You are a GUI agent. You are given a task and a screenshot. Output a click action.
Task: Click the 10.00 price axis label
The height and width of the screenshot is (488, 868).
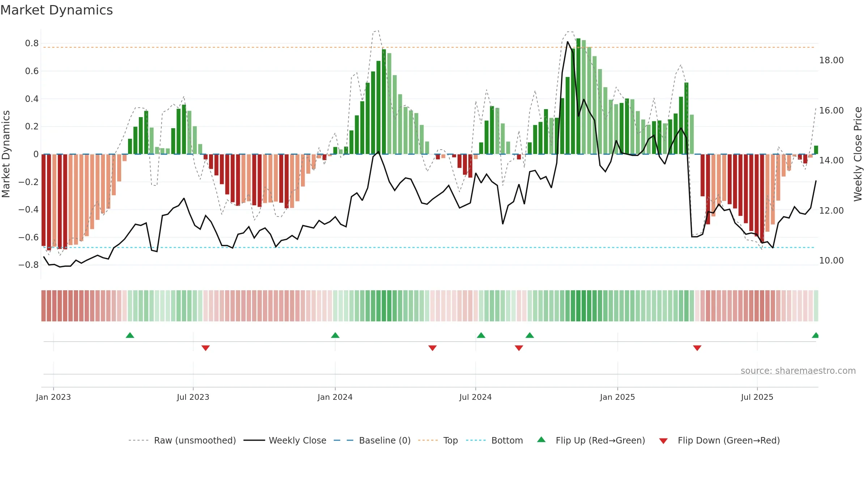[831, 260]
